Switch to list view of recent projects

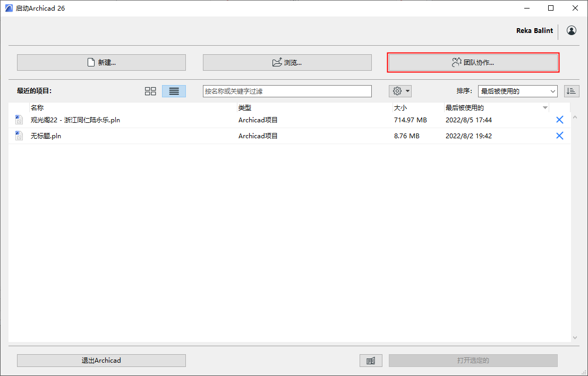174,91
